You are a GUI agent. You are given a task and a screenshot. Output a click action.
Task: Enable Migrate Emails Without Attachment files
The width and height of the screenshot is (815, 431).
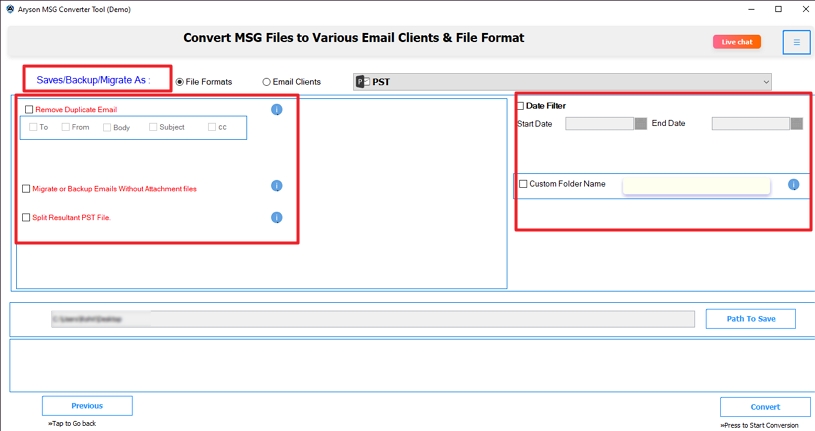[26, 189]
